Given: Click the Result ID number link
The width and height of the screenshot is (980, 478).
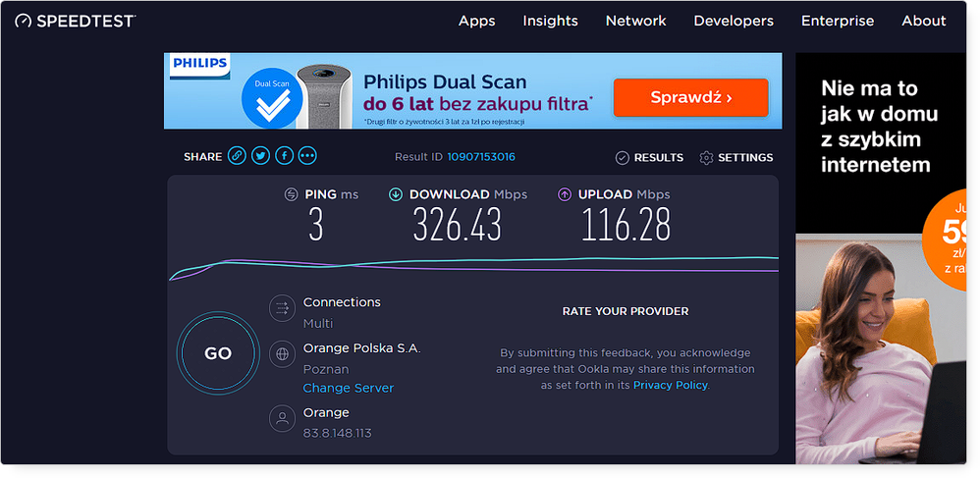Looking at the screenshot, I should coord(481,157).
